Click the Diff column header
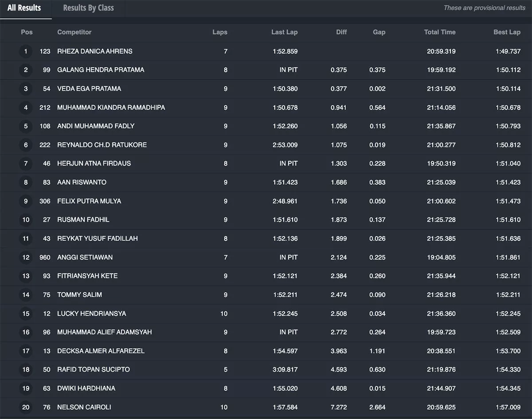 (x=341, y=32)
